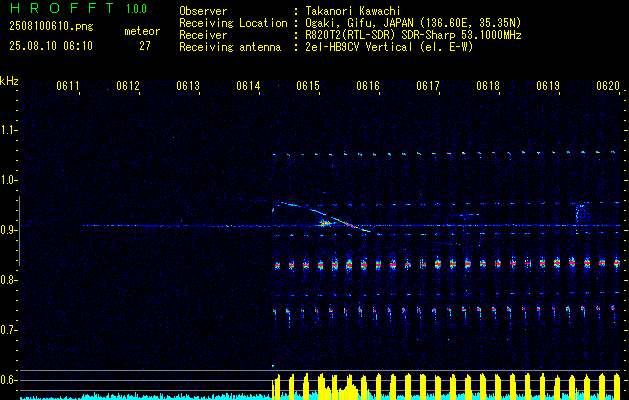Click the Observer label

click(203, 11)
